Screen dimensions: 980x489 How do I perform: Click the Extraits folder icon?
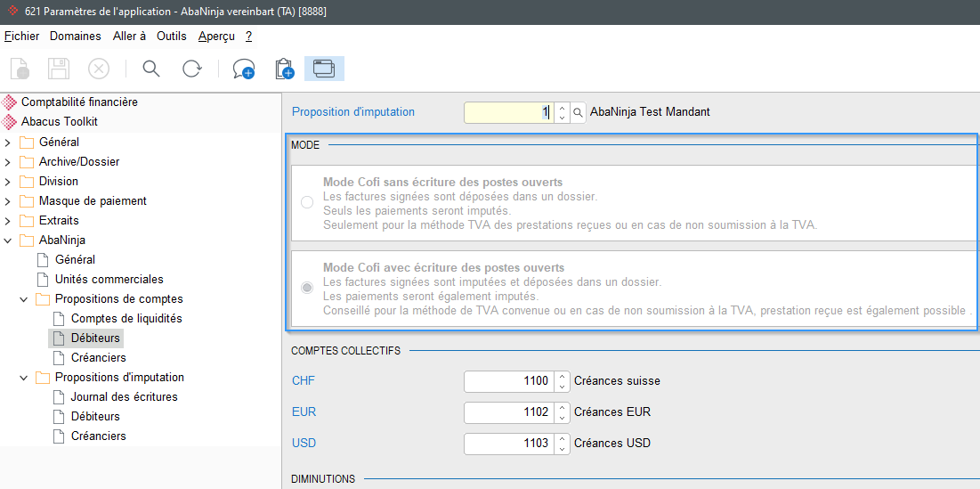point(26,221)
